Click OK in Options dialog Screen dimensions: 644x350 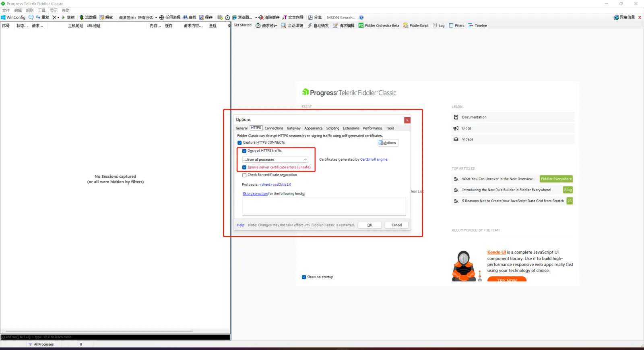pyautogui.click(x=369, y=225)
